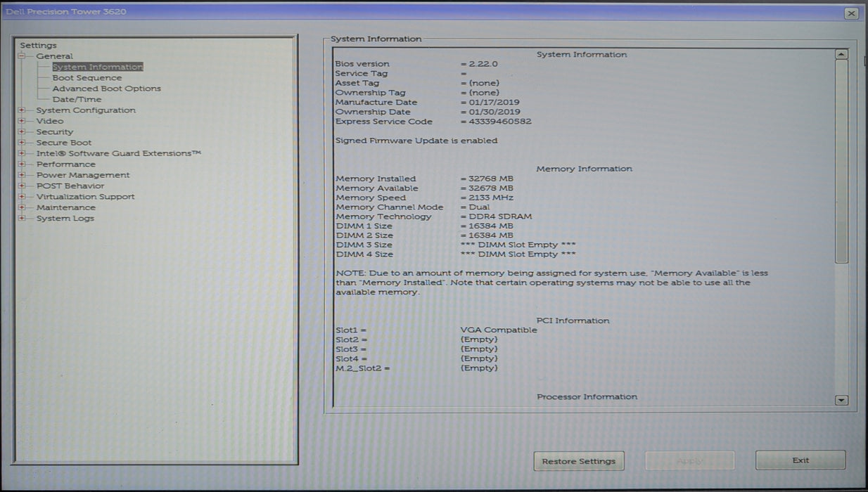The height and width of the screenshot is (492, 868).
Task: Select the Security label
Action: click(x=55, y=132)
